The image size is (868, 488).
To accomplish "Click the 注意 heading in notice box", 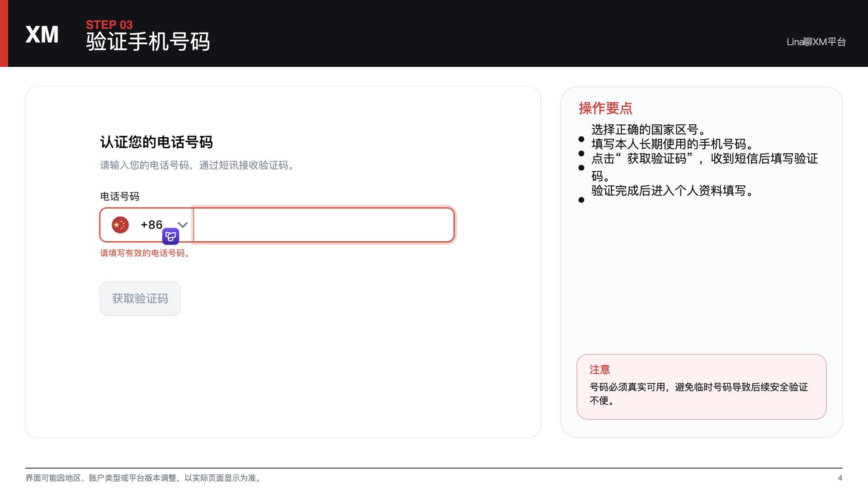I will click(600, 370).
